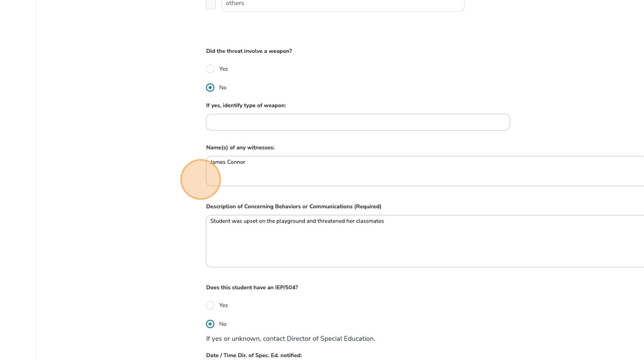Viewport: 644px width, 360px height.
Task: Tick the checkbox beside the 'others' field
Action: point(211,4)
